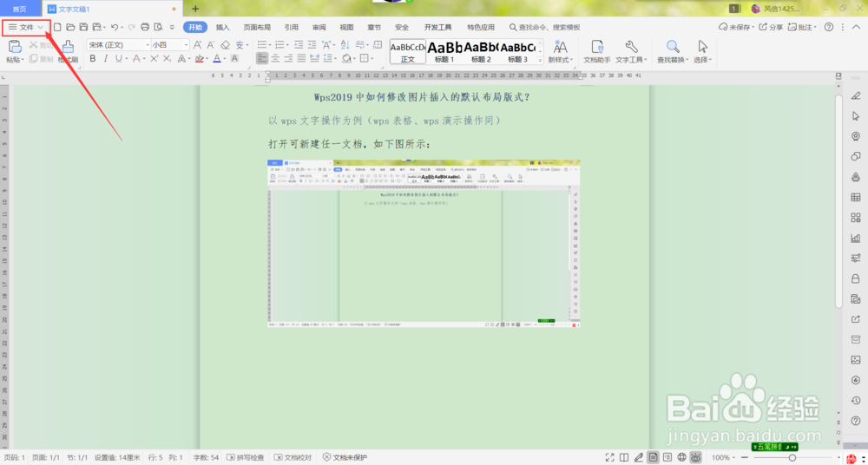The image size is (868, 465).
Task: Switch to the 插入 ribbon tab
Action: click(x=222, y=27)
